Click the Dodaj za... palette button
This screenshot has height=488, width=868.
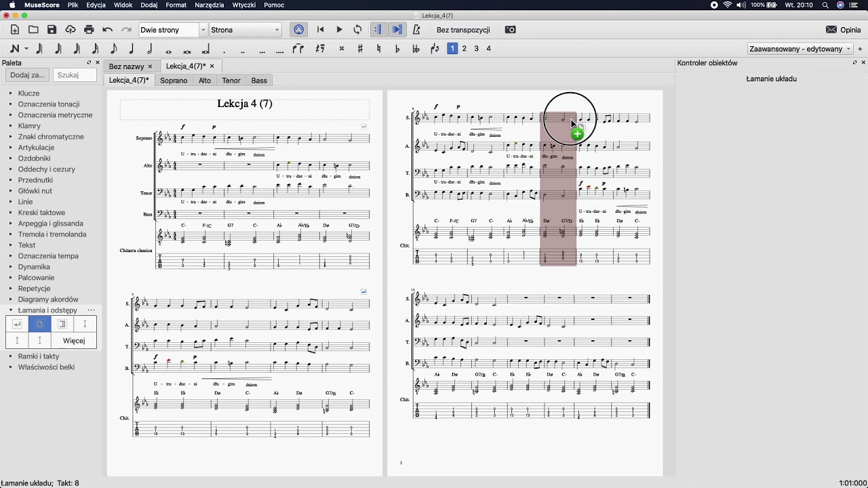[x=27, y=75]
